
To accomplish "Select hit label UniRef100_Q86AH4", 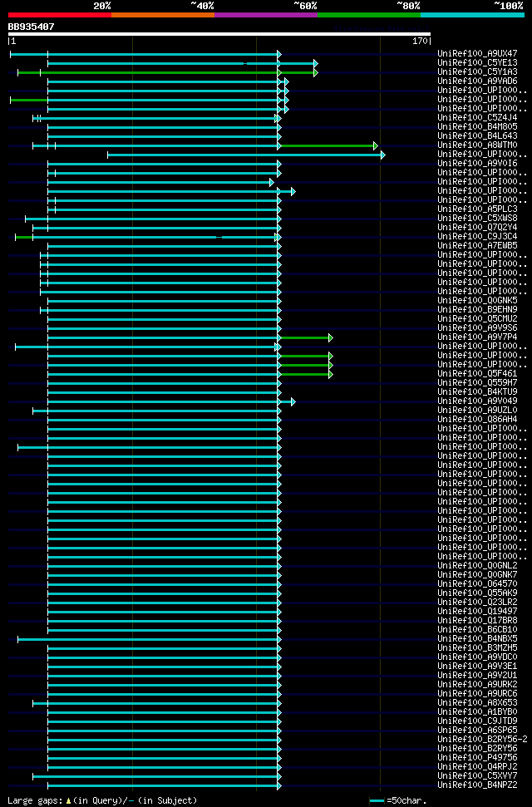I will point(477,419).
